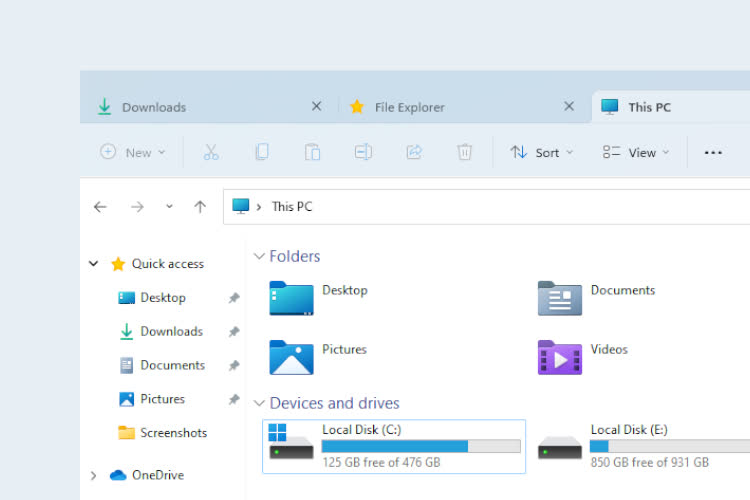
Task: Click the This PC address bar field
Action: 486,207
